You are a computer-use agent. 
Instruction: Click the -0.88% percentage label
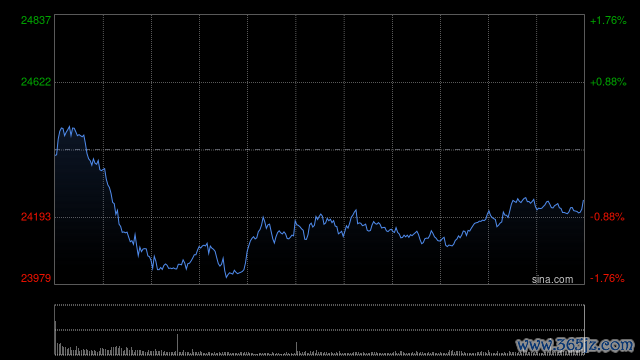pos(607,217)
